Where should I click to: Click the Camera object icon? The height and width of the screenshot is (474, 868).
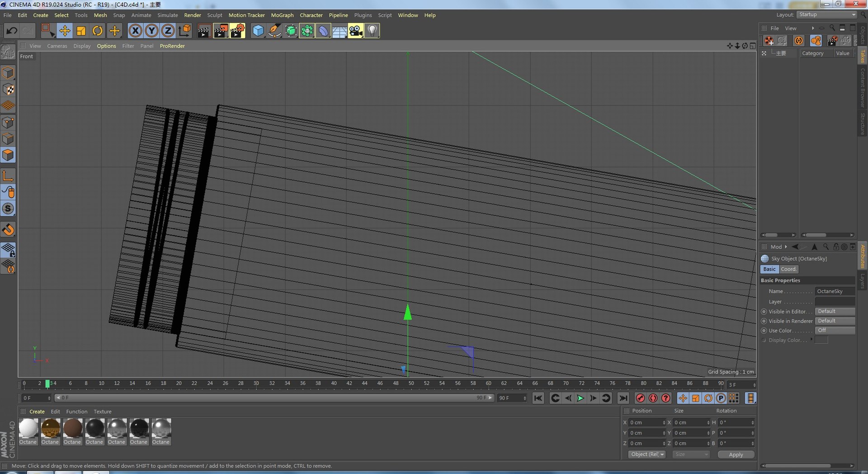356,31
